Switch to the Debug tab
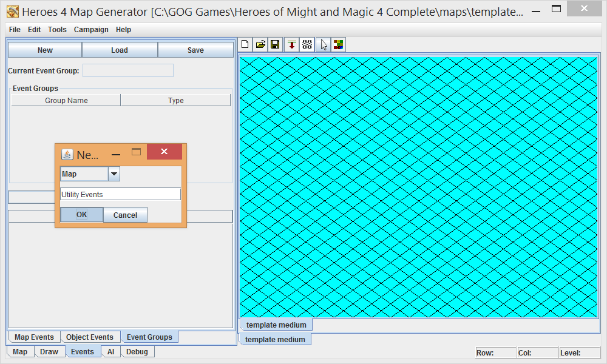Screen dimensions: 607x364 click(x=137, y=352)
